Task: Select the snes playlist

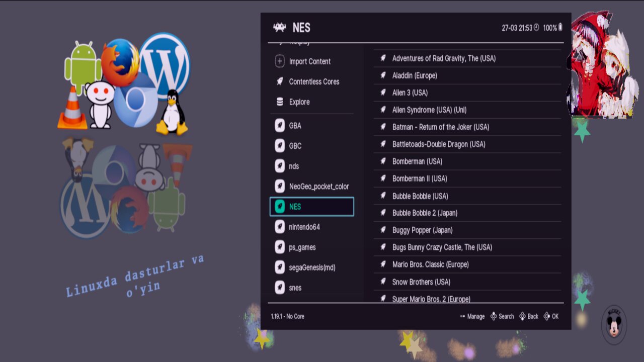Action: pyautogui.click(x=311, y=287)
